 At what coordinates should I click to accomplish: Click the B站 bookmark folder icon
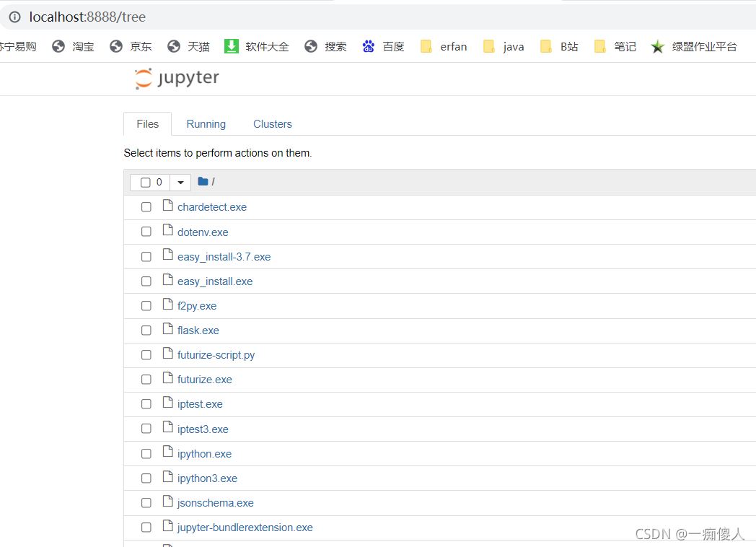click(546, 45)
